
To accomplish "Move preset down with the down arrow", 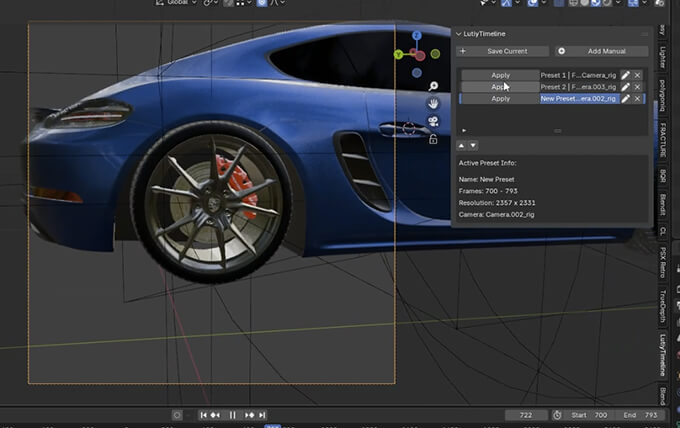I will [473, 146].
